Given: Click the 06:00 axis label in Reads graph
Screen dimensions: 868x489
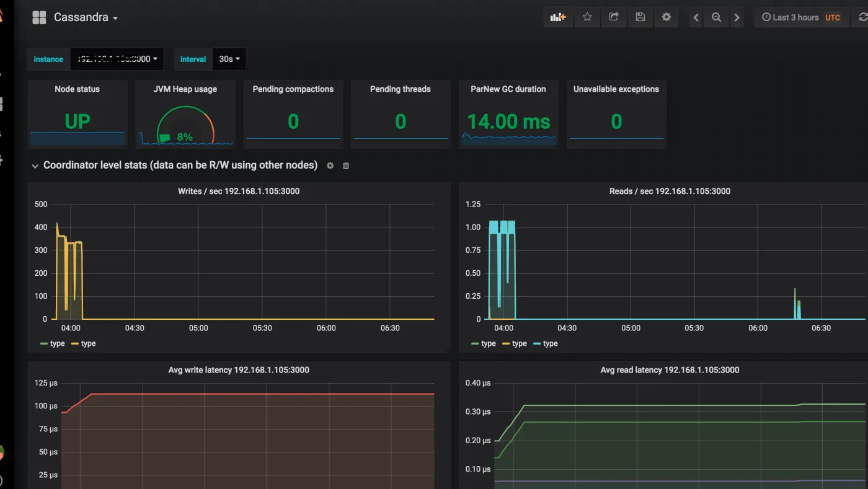Looking at the screenshot, I should click(x=758, y=328).
